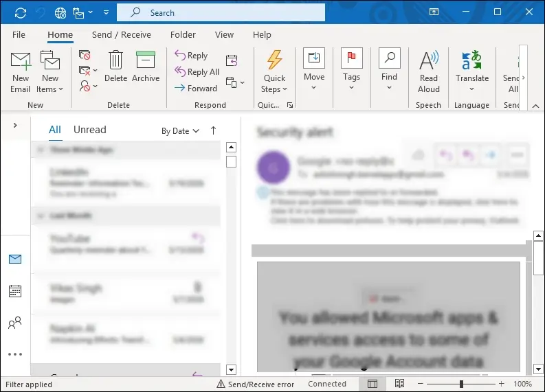This screenshot has height=392, width=545.
Task: Open the Quick Steps gallery
Action: (274, 72)
